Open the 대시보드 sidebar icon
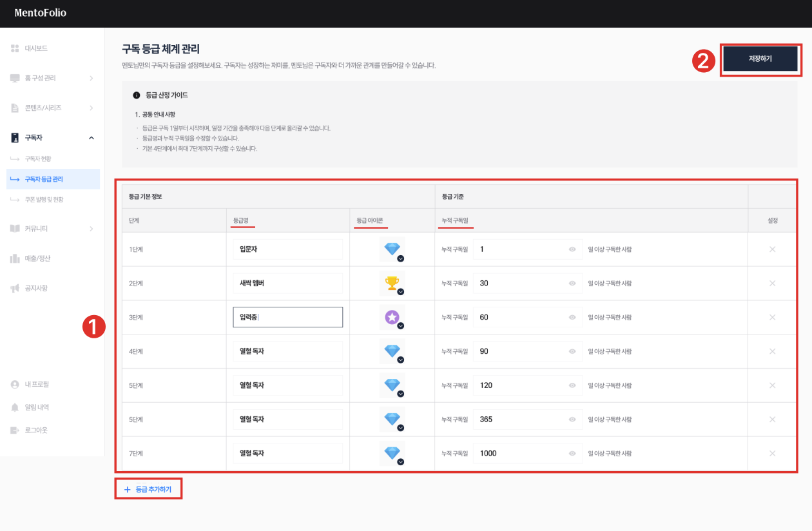812x531 pixels. (15, 48)
